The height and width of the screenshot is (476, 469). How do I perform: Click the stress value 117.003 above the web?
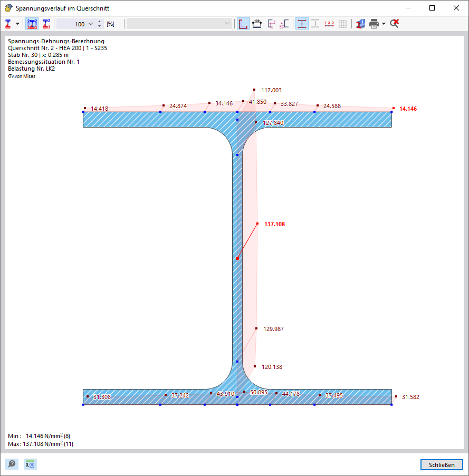(271, 90)
